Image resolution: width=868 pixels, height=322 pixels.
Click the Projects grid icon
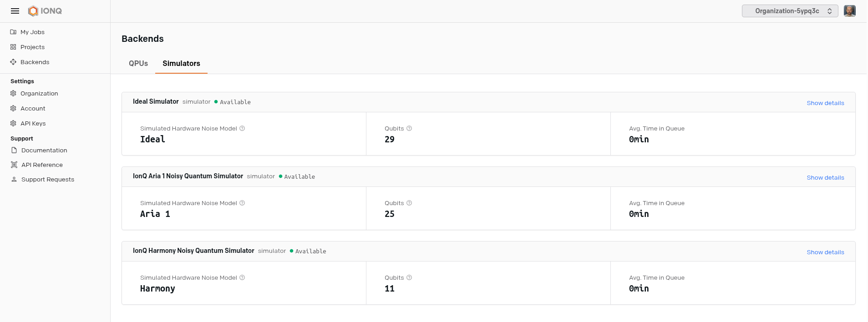pos(13,47)
